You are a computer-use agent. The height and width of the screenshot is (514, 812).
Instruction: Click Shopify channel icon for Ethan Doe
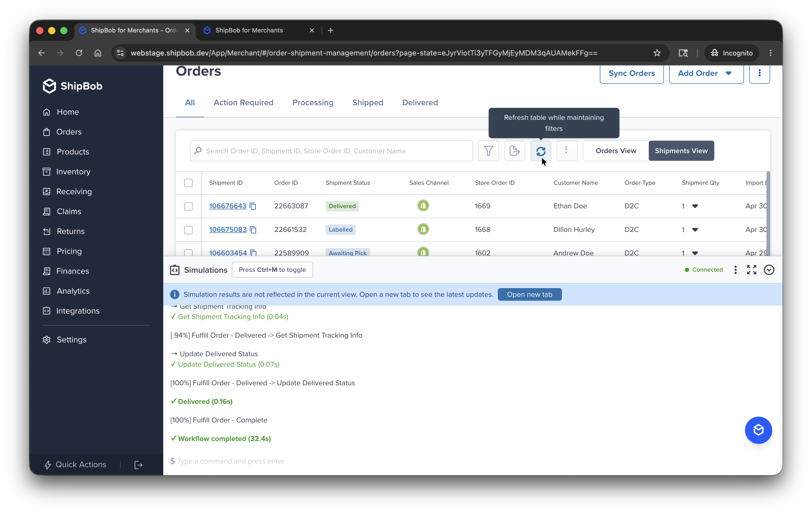point(423,206)
